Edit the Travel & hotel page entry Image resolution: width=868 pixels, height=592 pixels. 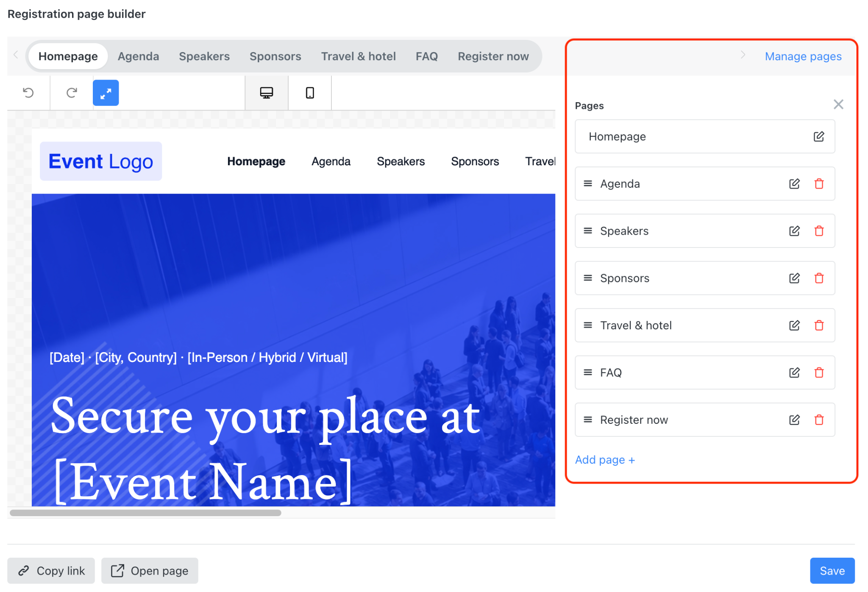point(794,325)
